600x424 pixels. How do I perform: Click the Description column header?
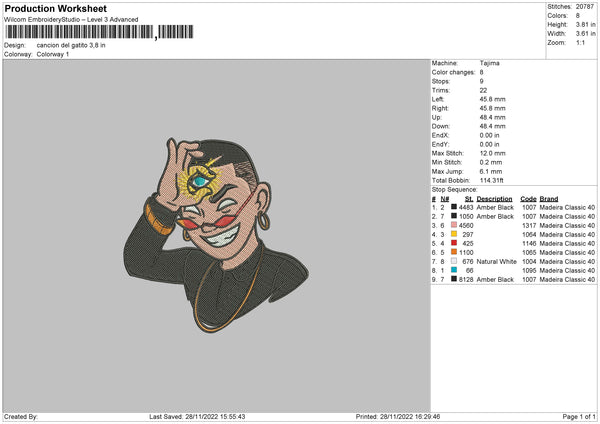coord(494,199)
